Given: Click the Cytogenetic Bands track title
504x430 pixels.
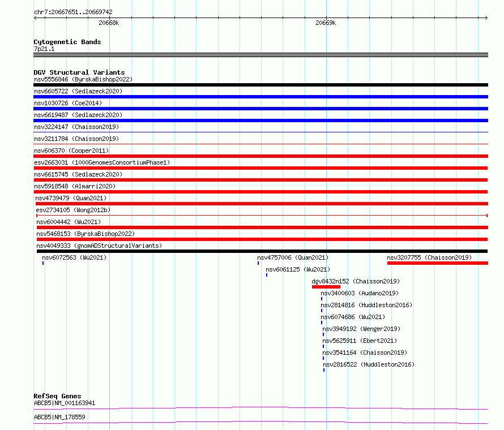Looking at the screenshot, I should pos(67,42).
